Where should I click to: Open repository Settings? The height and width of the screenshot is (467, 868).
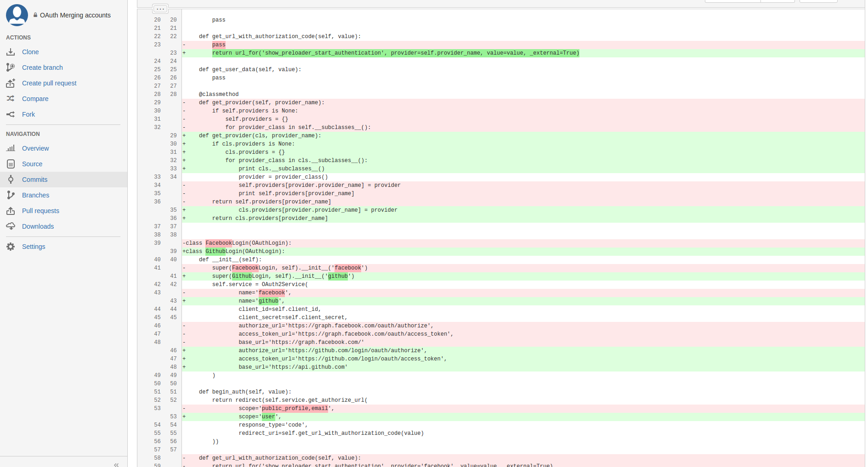(x=34, y=247)
